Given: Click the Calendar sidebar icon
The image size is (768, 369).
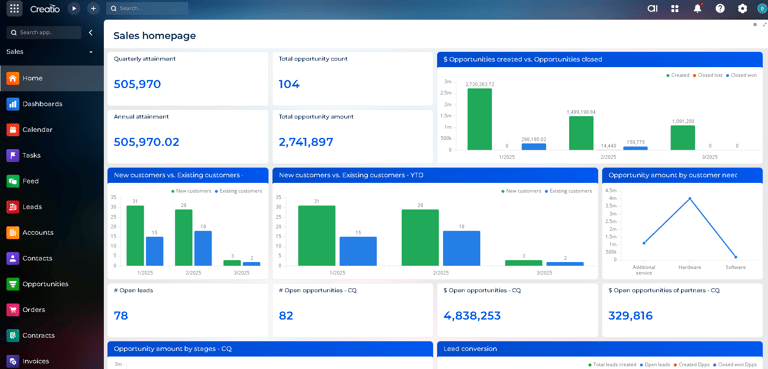Looking at the screenshot, I should coord(13,129).
